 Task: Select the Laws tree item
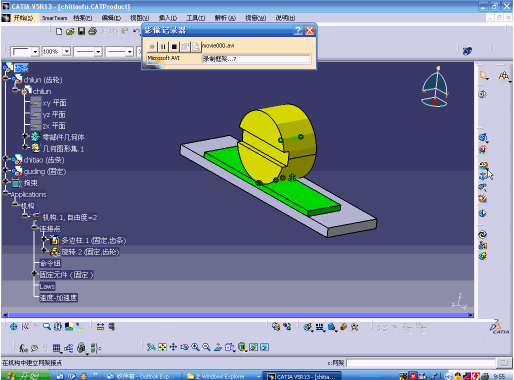click(x=47, y=286)
